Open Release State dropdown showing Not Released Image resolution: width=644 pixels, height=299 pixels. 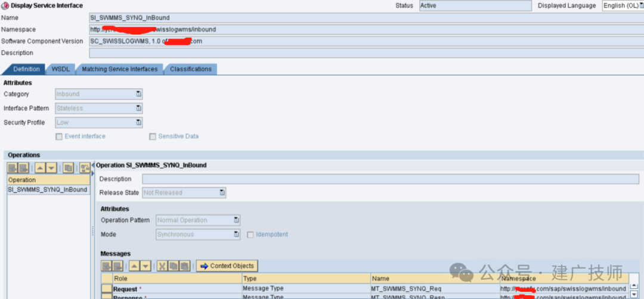184,193
